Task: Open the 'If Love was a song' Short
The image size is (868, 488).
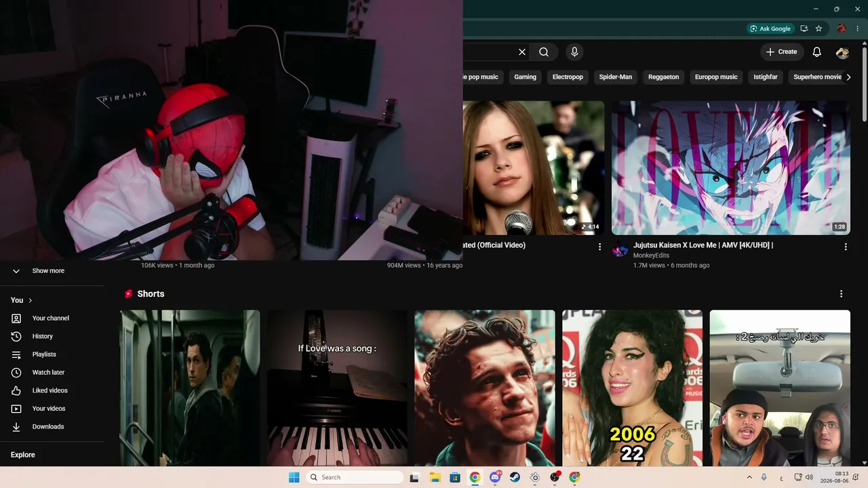Action: coord(337,388)
